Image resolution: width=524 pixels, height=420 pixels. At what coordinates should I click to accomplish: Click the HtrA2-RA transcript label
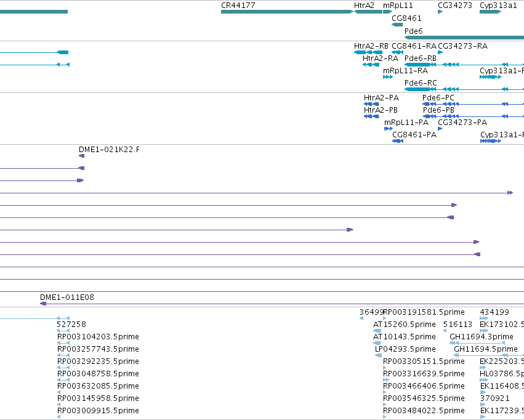coord(381,58)
